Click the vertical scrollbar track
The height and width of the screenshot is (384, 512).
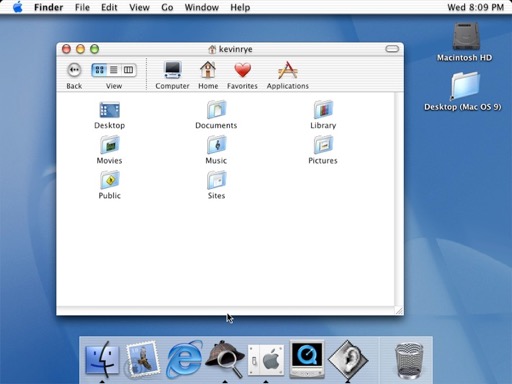[399, 199]
